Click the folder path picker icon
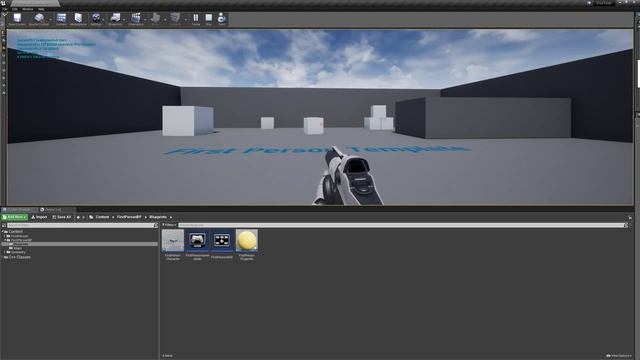This screenshot has height=360, width=640. [x=91, y=217]
